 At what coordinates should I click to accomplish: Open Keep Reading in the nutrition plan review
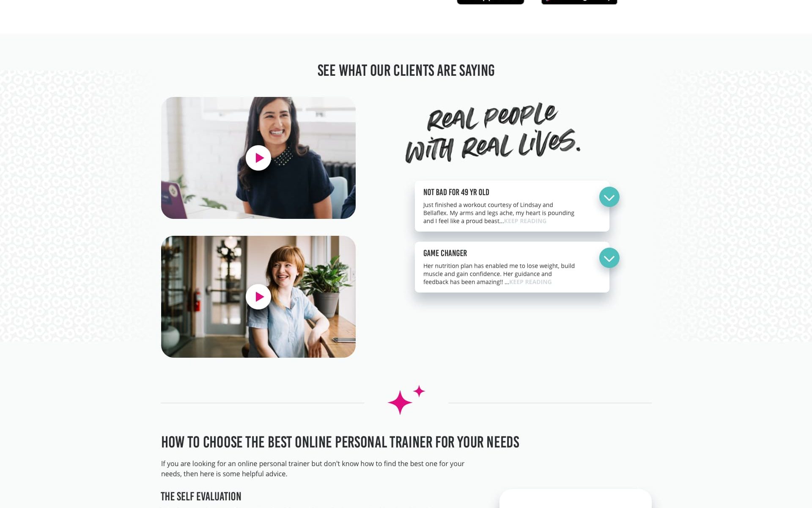click(x=530, y=282)
